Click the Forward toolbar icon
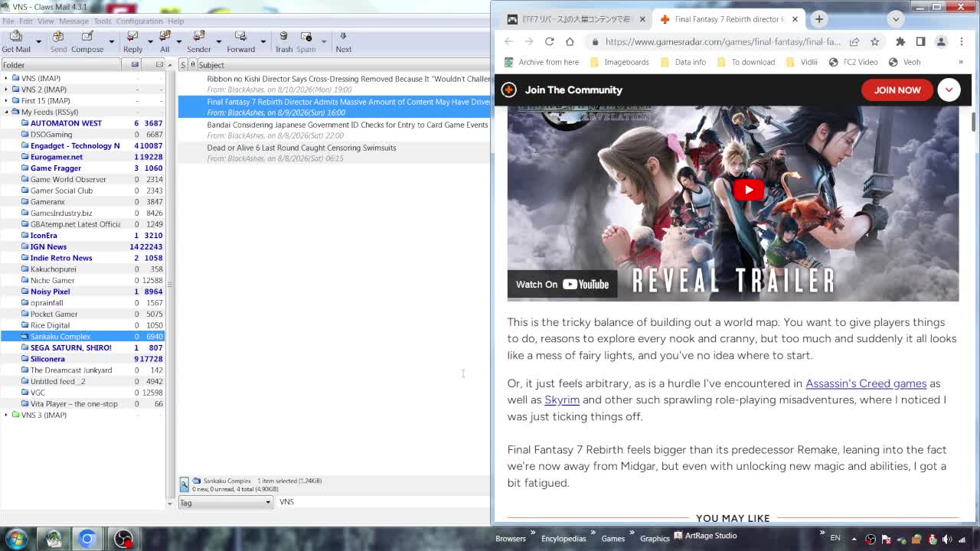This screenshot has width=980, height=551. [x=240, y=37]
